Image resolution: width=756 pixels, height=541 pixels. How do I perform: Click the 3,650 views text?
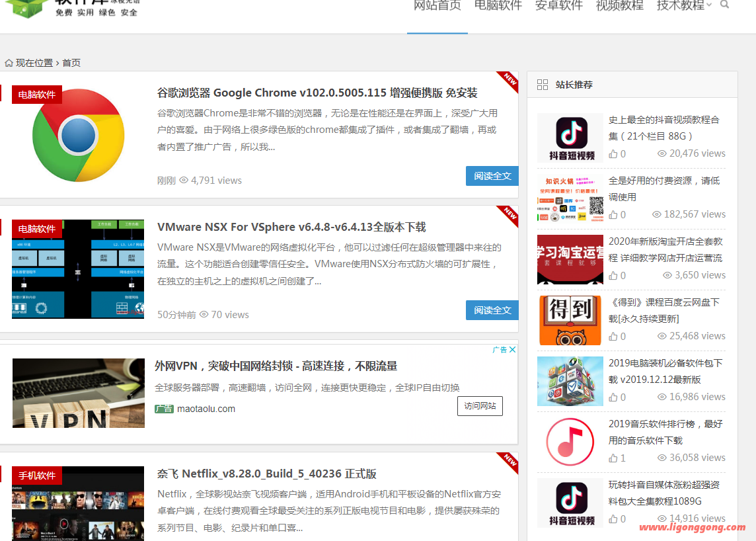700,275
